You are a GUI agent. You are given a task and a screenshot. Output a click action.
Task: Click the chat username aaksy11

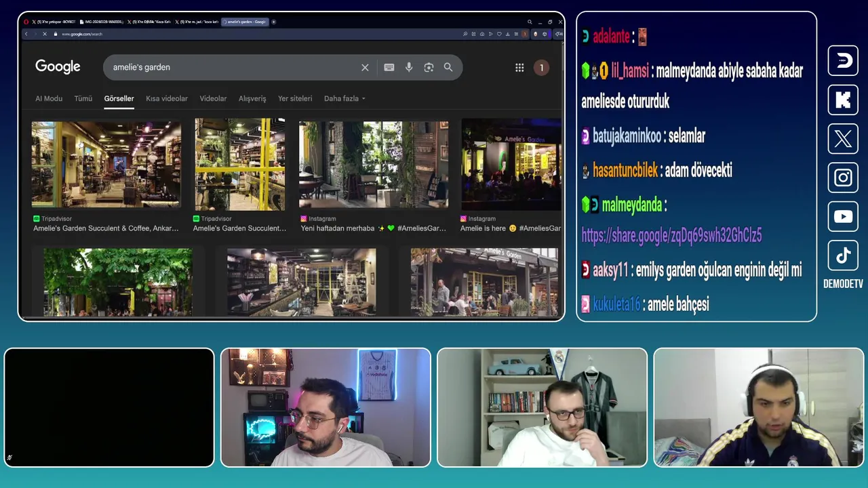coord(610,270)
